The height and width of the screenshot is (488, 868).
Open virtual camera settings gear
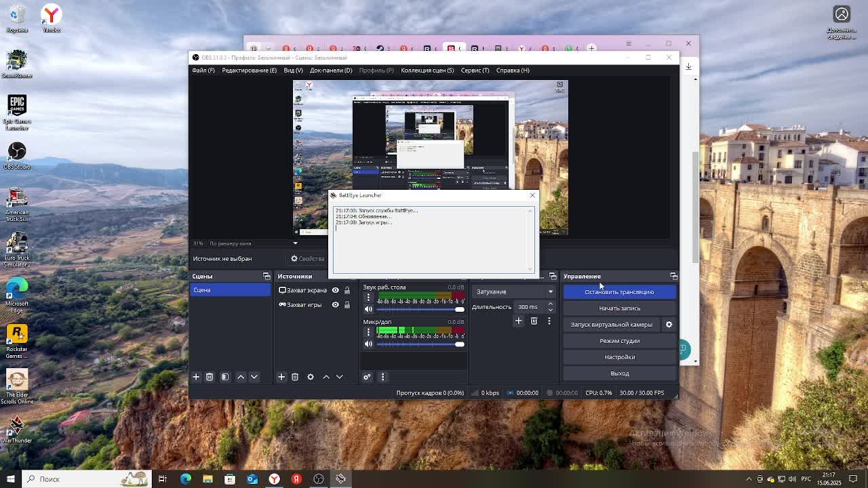(x=669, y=325)
